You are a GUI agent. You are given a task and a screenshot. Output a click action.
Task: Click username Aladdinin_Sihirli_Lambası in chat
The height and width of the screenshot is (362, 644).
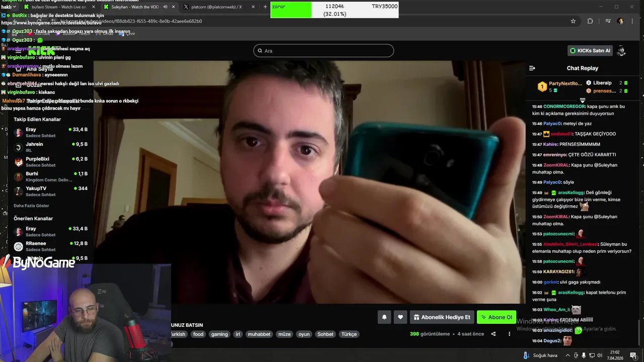point(570,244)
